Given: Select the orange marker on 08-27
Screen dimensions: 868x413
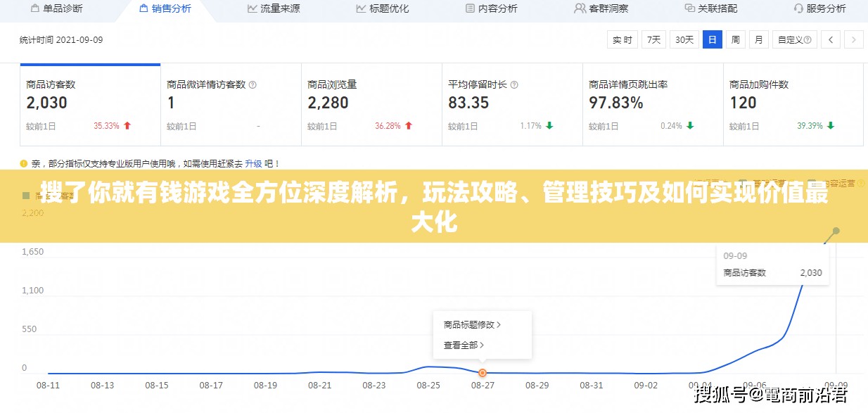Looking at the screenshot, I should click(482, 374).
